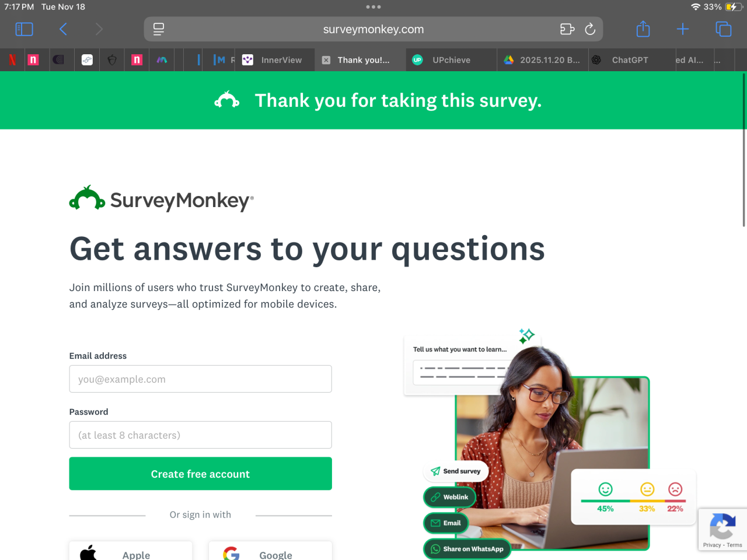
Task: Add a new tab with plus icon
Action: click(x=683, y=29)
